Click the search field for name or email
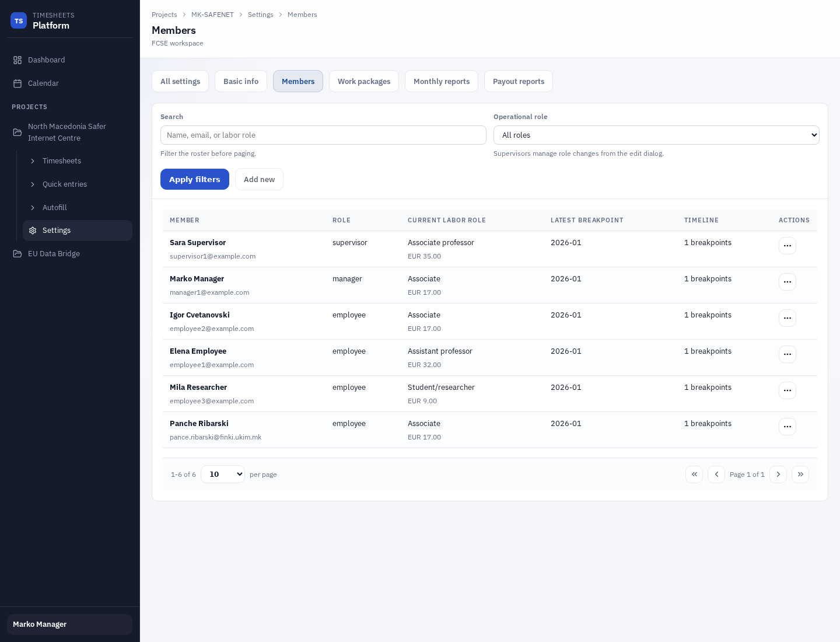 point(323,135)
